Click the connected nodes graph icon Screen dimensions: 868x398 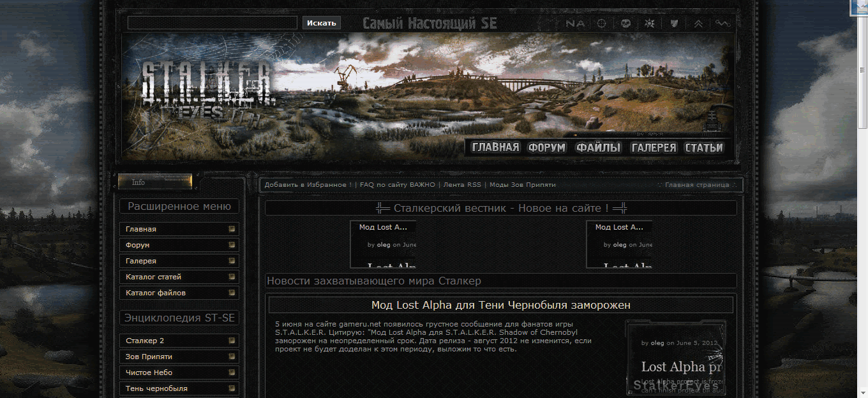tap(722, 24)
